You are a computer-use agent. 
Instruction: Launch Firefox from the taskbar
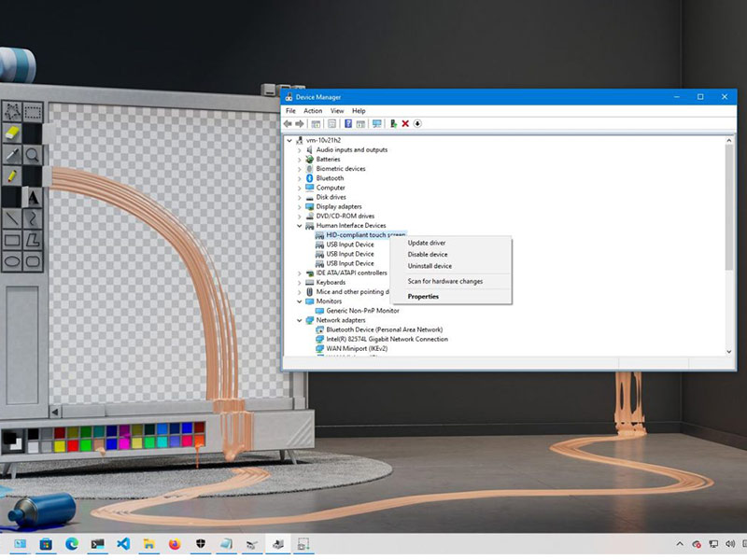[175, 543]
